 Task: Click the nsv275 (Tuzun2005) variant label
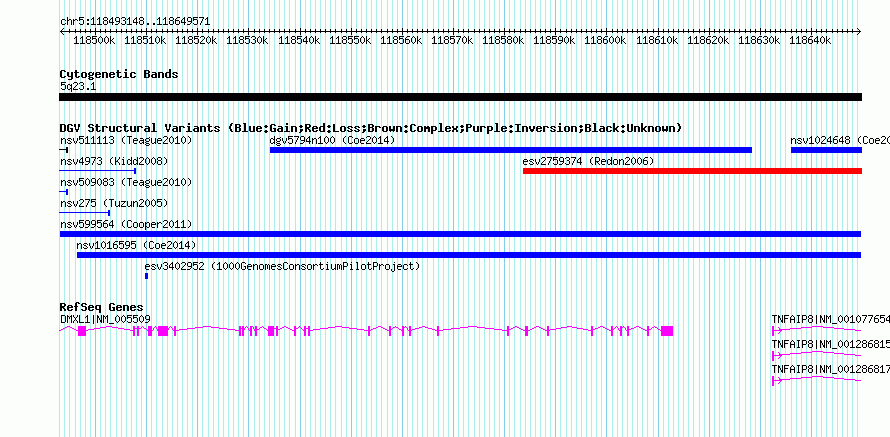click(114, 203)
